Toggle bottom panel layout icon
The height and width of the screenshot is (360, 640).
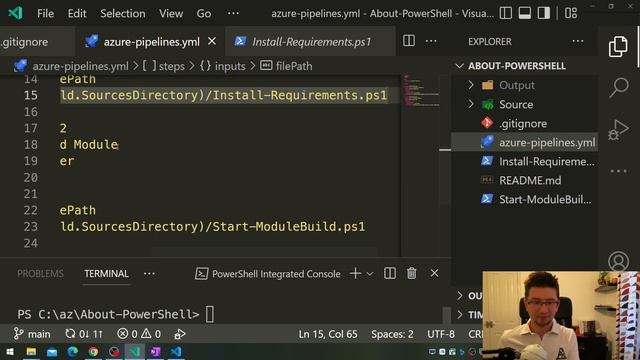point(524,13)
